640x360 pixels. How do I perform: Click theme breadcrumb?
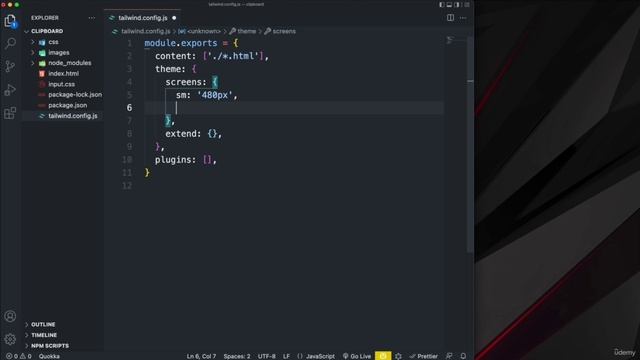[247, 31]
